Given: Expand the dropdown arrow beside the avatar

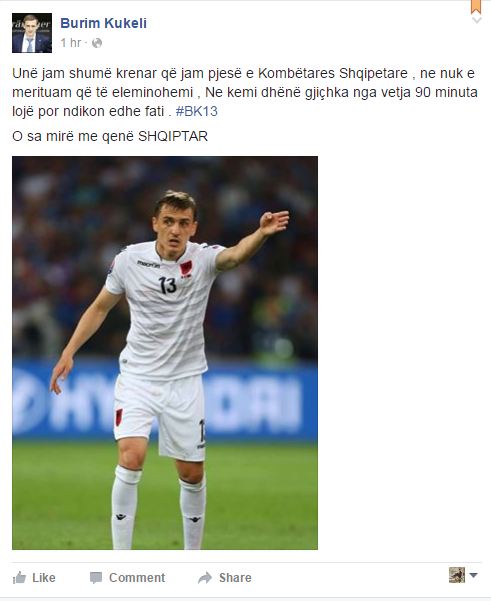Looking at the screenshot, I should pyautogui.click(x=473, y=575).
